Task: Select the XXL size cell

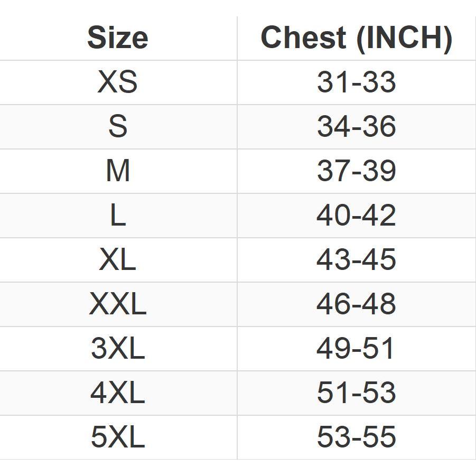Action: tap(117, 304)
